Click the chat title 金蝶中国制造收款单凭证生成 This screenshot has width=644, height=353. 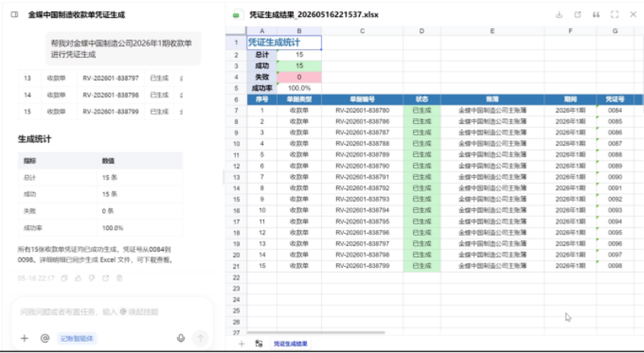pyautogui.click(x=76, y=14)
